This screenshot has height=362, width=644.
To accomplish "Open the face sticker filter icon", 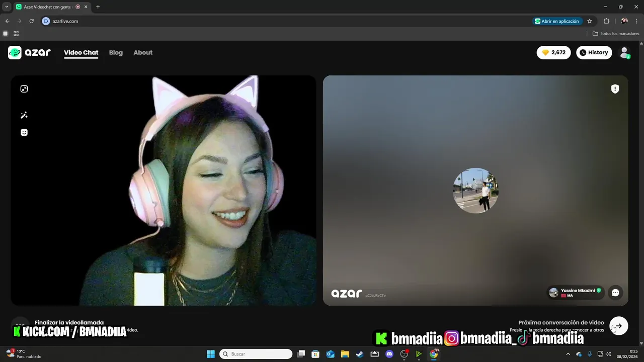I will (x=24, y=132).
